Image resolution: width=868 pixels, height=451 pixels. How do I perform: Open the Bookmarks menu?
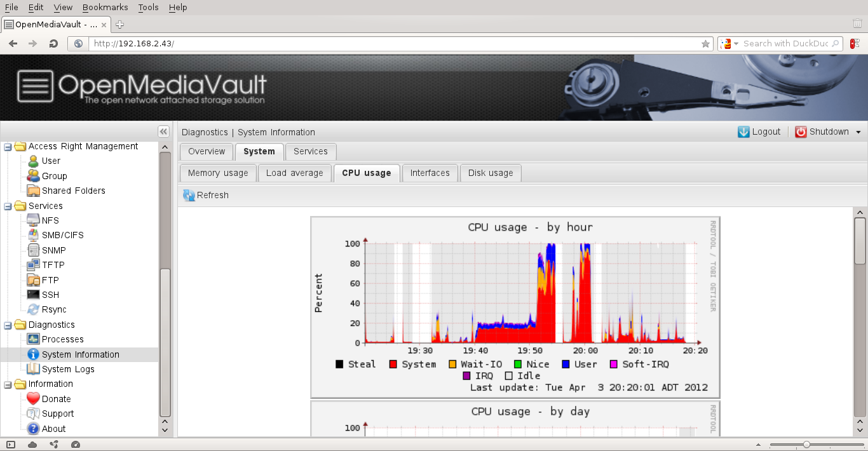105,7
